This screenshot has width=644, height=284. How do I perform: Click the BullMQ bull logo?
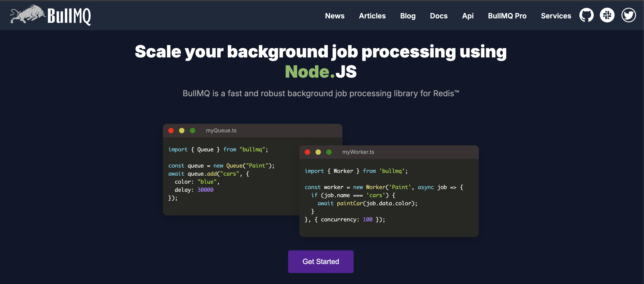pyautogui.click(x=50, y=15)
